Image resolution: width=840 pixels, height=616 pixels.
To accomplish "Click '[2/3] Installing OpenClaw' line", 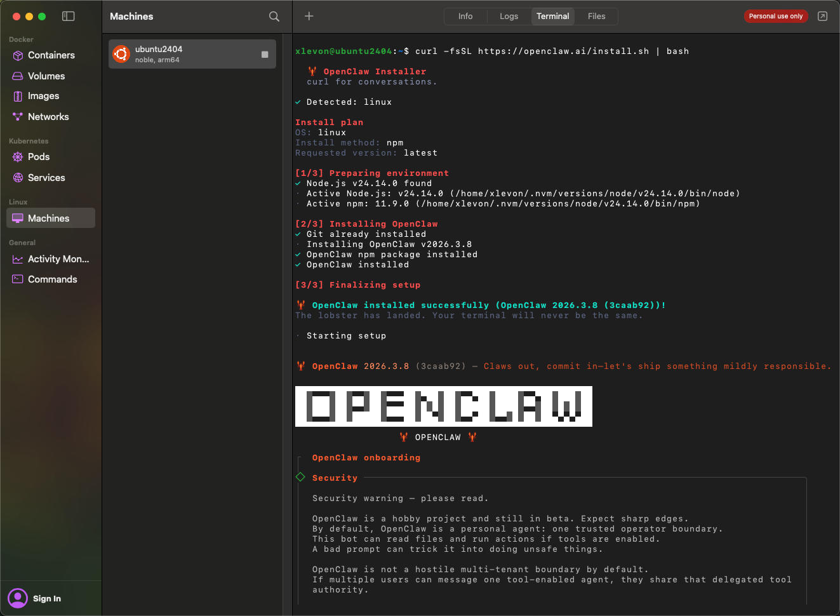I will pyautogui.click(x=366, y=224).
